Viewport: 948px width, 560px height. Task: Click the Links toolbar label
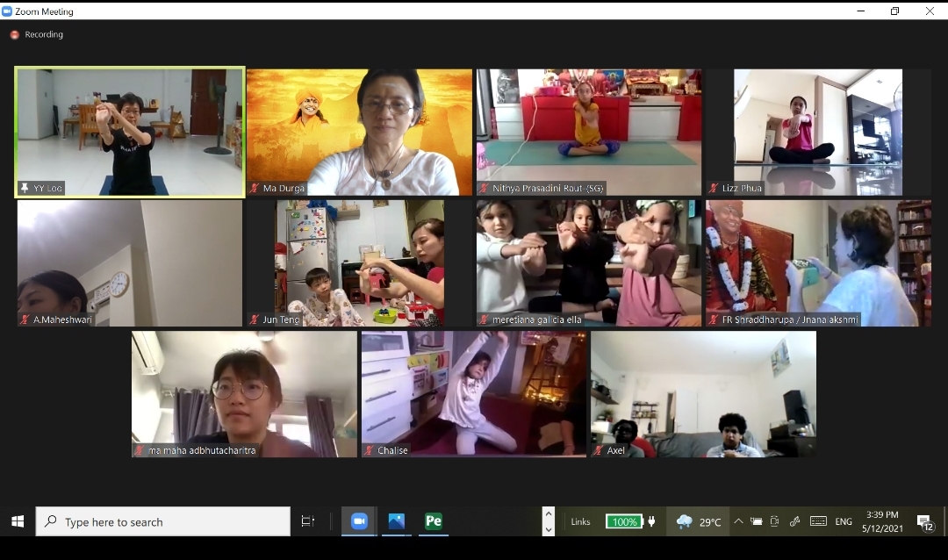point(580,521)
